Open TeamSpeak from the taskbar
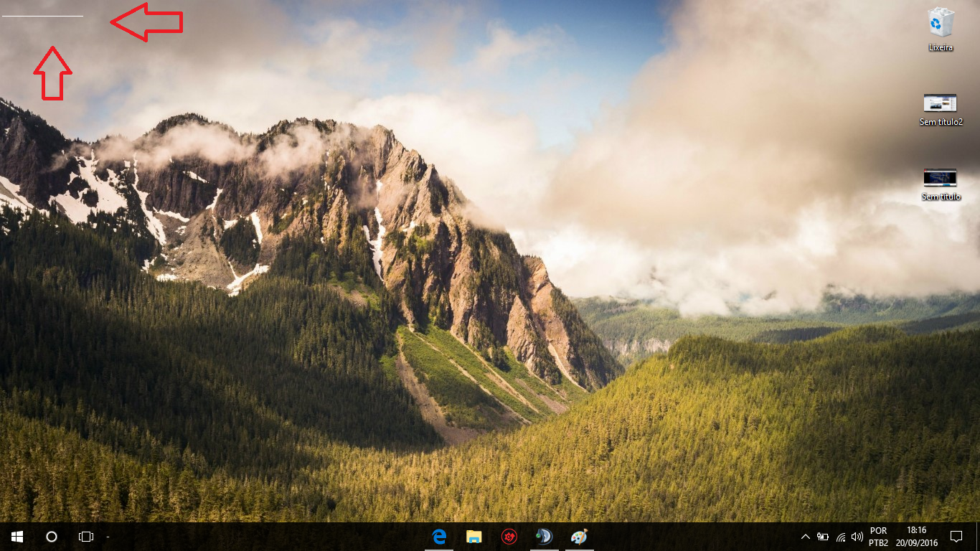This screenshot has height=551, width=980. coord(544,537)
